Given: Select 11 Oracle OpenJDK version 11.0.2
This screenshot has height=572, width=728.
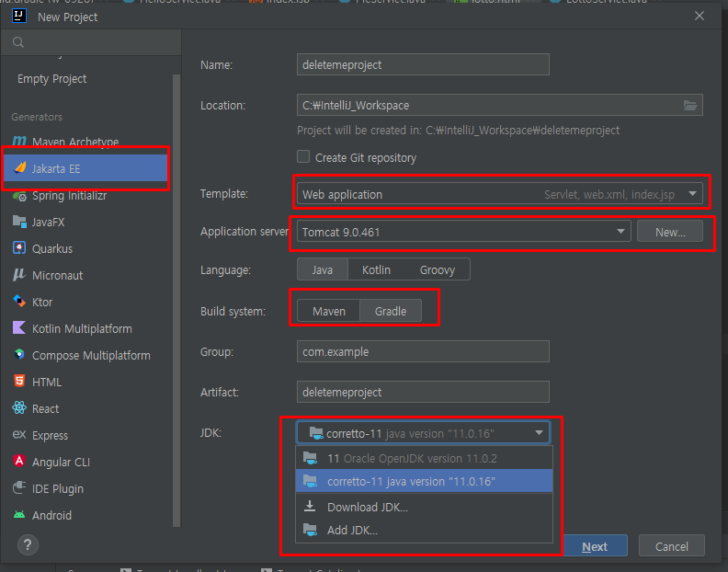Looking at the screenshot, I should click(425, 458).
